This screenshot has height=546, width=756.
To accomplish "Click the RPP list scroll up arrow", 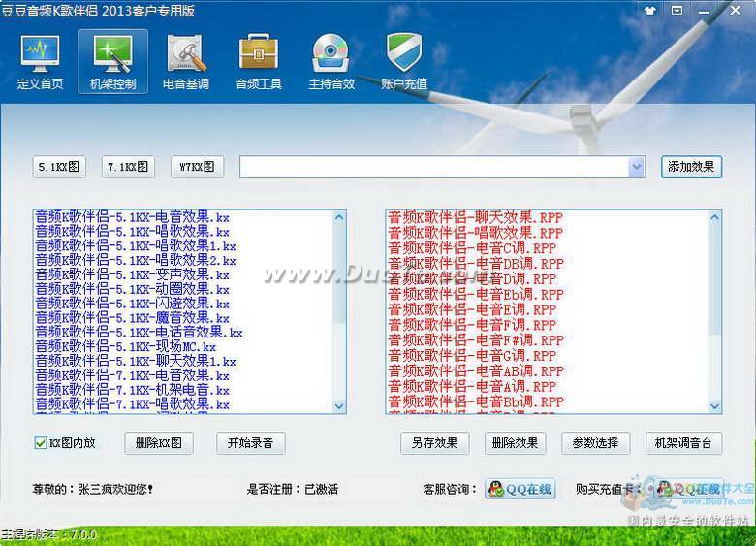I will [714, 217].
